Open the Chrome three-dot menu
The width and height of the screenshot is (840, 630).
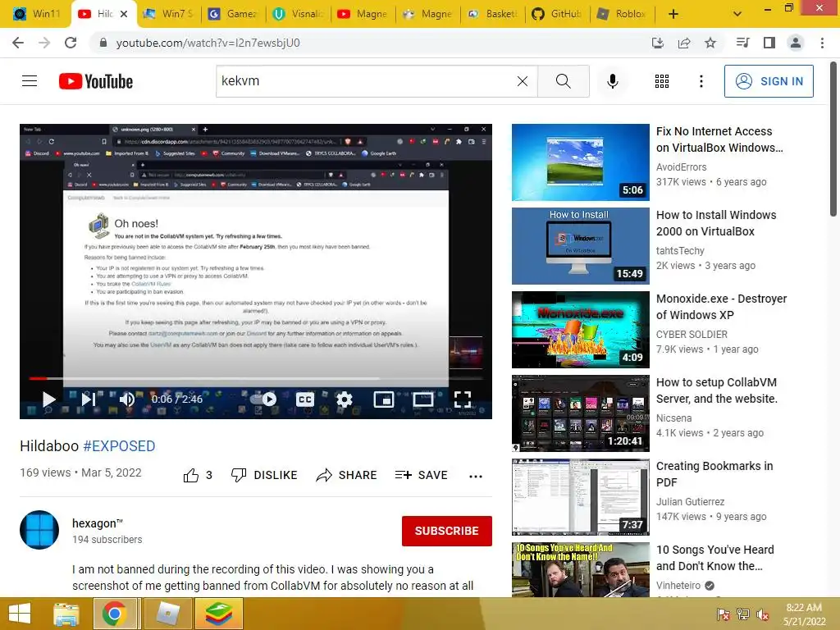point(822,43)
